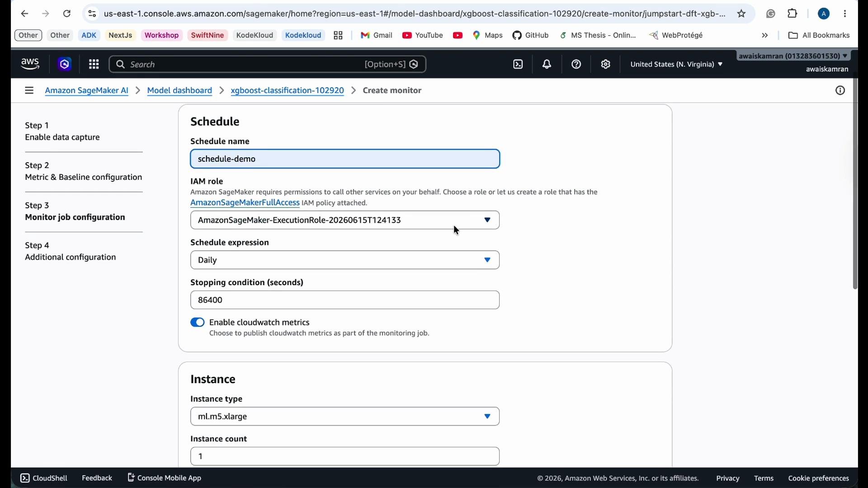Open the AWS logo home
Viewport: 868px width, 488px height.
point(30,65)
